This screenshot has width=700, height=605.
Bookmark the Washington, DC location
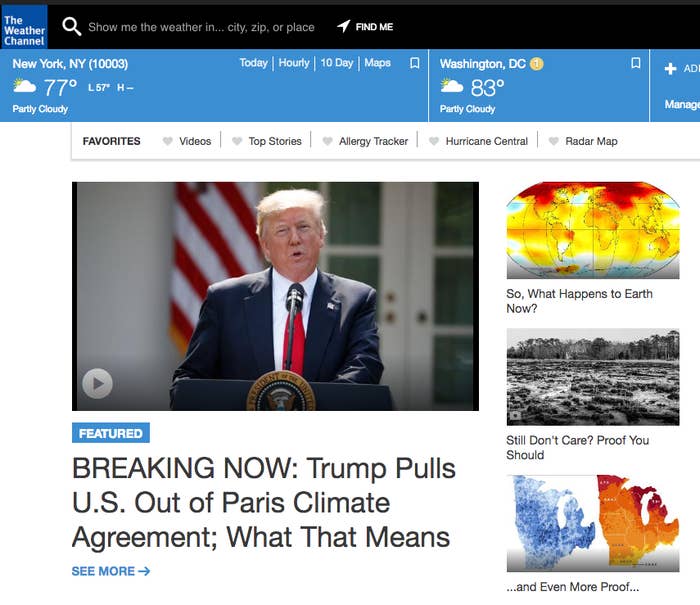tap(636, 63)
